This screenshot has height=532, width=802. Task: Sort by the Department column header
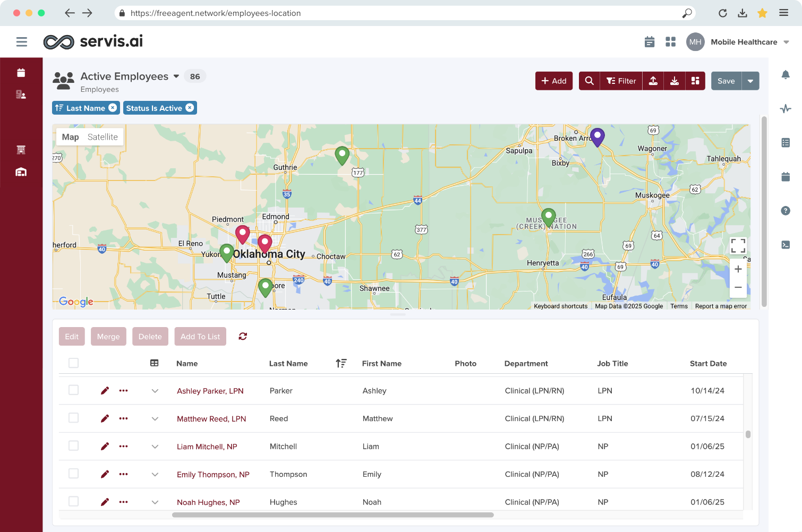[x=526, y=364]
